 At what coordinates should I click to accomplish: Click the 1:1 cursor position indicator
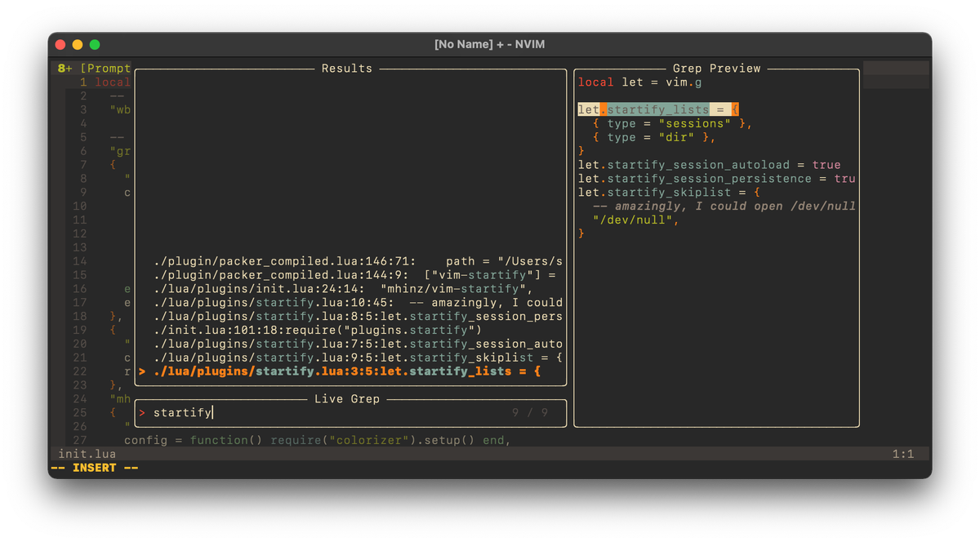click(902, 454)
